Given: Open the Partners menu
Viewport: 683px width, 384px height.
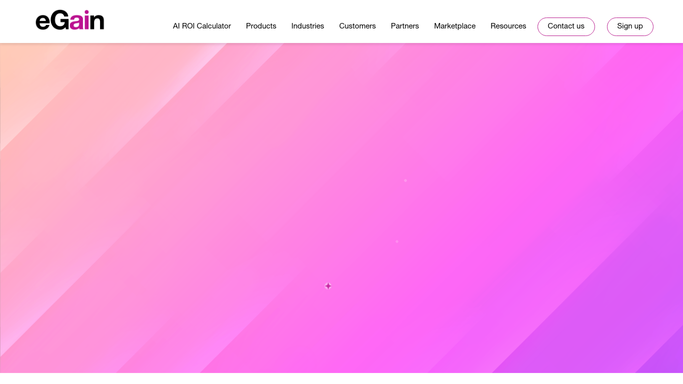Looking at the screenshot, I should point(405,26).
